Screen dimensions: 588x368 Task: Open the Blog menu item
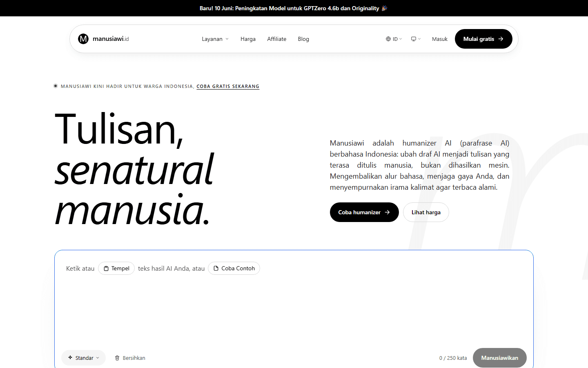(x=303, y=39)
